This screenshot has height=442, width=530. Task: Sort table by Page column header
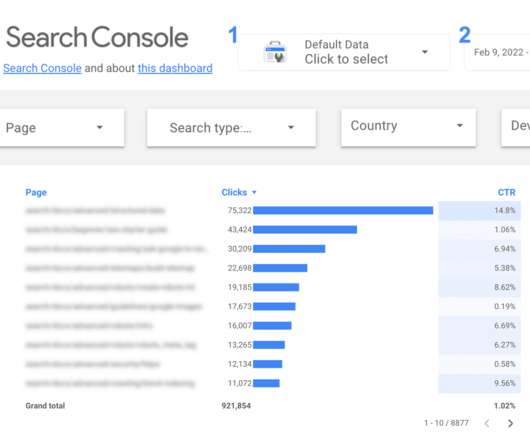[x=36, y=192]
